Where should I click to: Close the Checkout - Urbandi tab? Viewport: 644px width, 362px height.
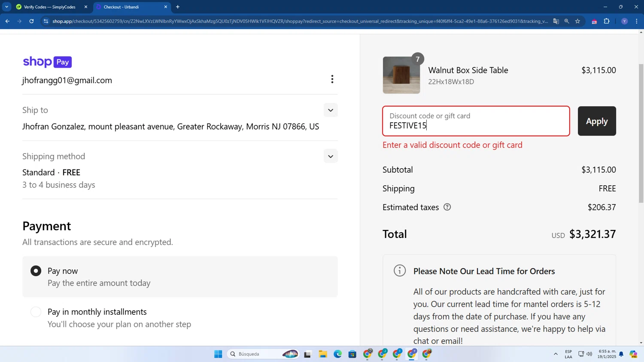click(x=166, y=7)
